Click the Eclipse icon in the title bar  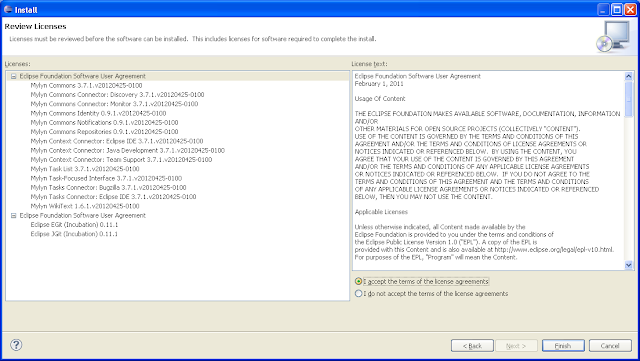tap(8, 9)
